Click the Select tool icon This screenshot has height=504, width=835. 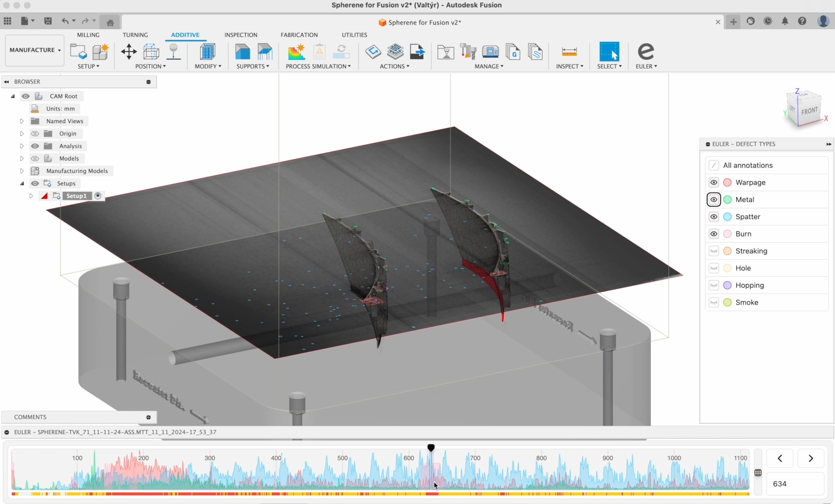click(609, 52)
